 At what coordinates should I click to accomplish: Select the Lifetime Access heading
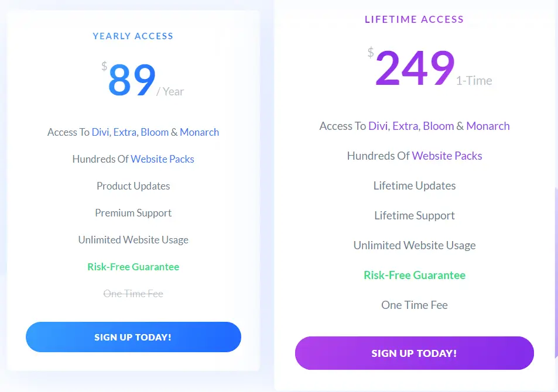point(414,19)
